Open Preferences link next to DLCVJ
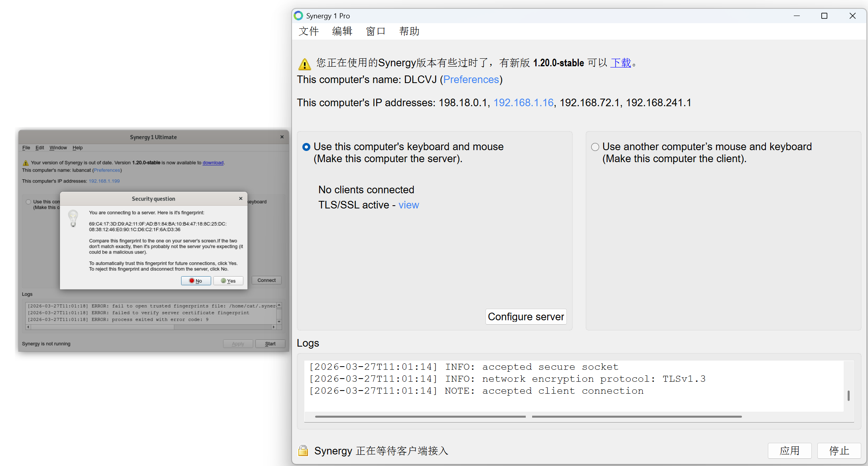 [471, 79]
